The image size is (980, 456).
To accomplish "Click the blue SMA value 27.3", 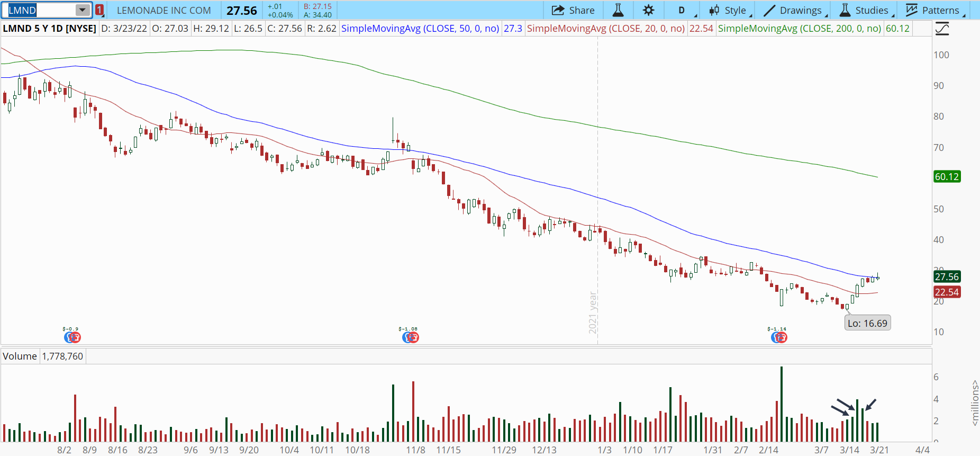I will pos(513,29).
